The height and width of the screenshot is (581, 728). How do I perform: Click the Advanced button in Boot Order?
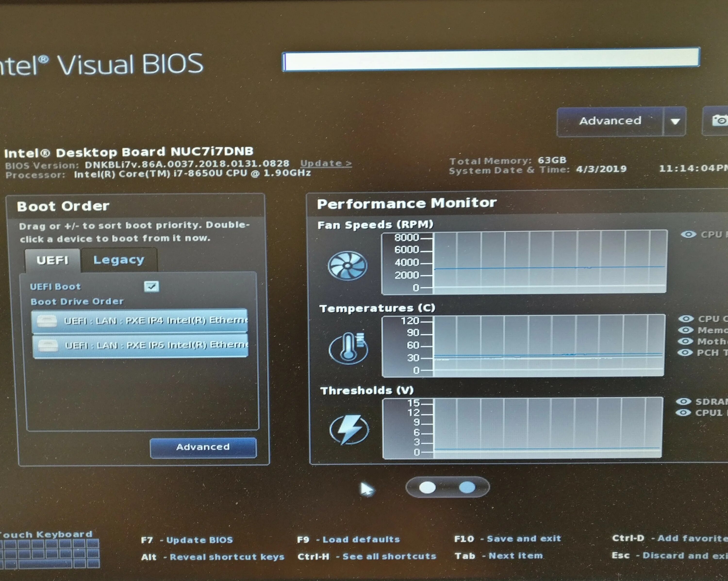(203, 447)
